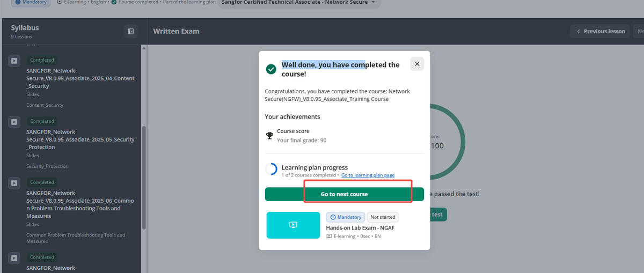
Task: Go to the Previous lesson
Action: click(601, 31)
